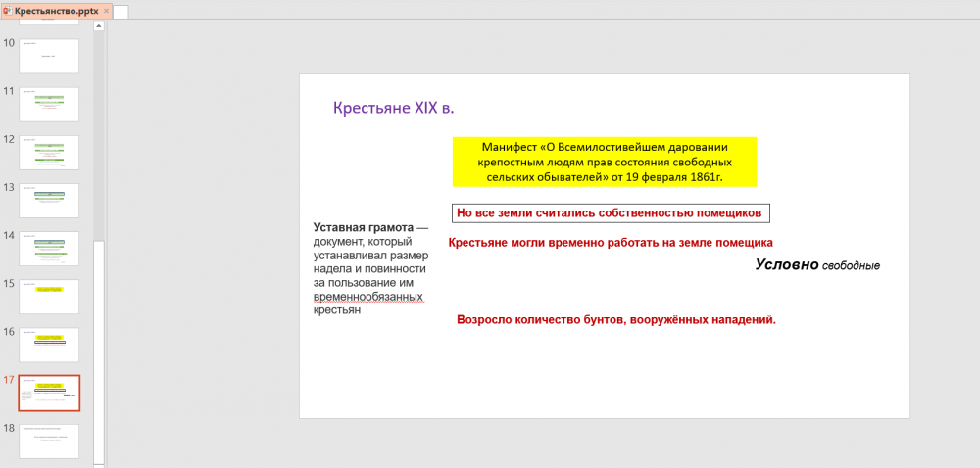The height and width of the screenshot is (468, 980).
Task: Open slide 12 in the thumbnail panel
Action: (x=49, y=152)
